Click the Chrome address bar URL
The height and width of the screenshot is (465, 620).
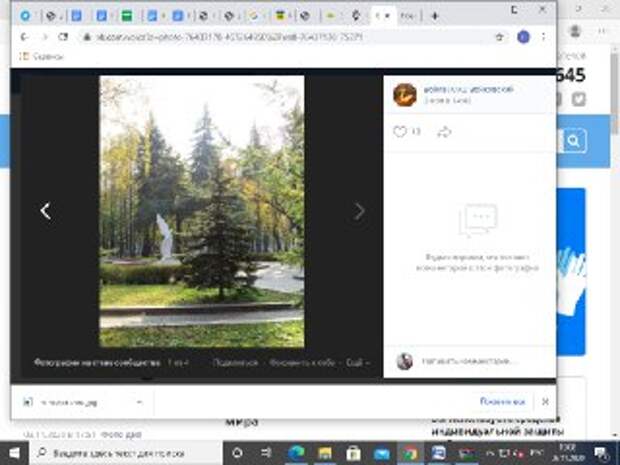pos(229,37)
